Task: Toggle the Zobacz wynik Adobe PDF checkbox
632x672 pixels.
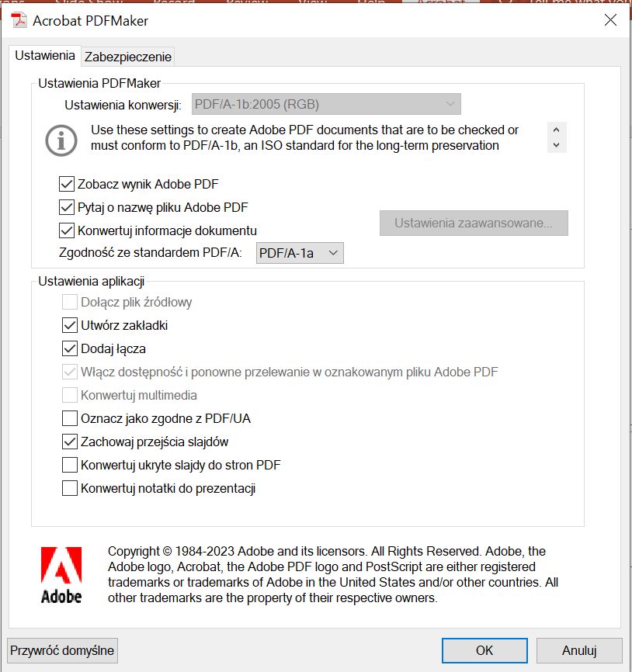Action: pos(66,185)
